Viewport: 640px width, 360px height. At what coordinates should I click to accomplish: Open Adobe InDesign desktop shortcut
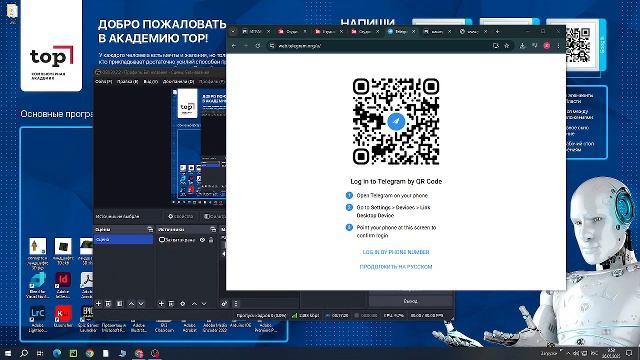coord(63,284)
